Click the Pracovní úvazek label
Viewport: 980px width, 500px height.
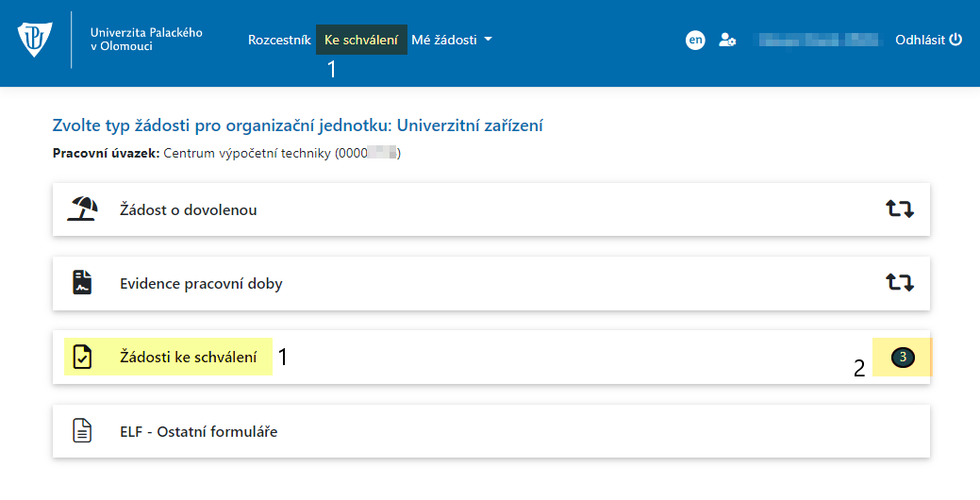point(107,153)
